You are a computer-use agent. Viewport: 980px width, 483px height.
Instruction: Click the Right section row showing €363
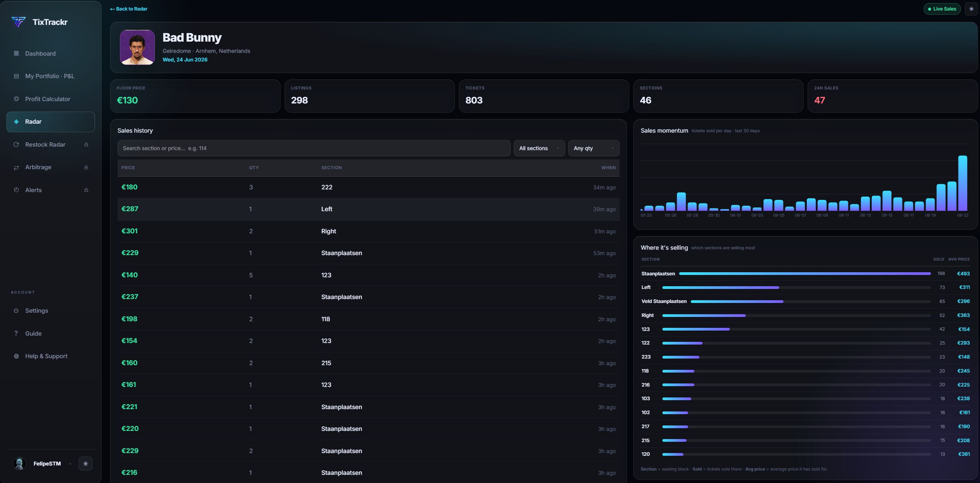[x=805, y=315]
